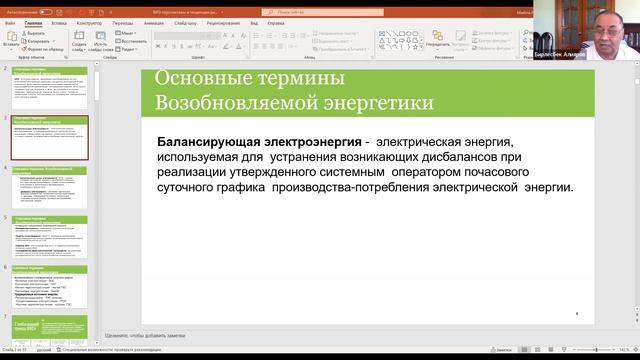640x360 pixels.
Task: Select the triangle shape in gallery
Action: (x=382, y=40)
